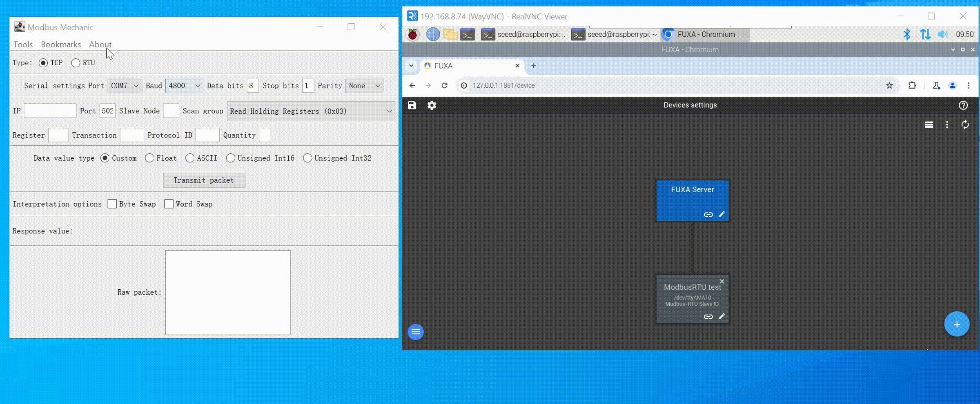Enable the Byte Swap checkbox
This screenshot has height=404, width=980.
point(112,204)
